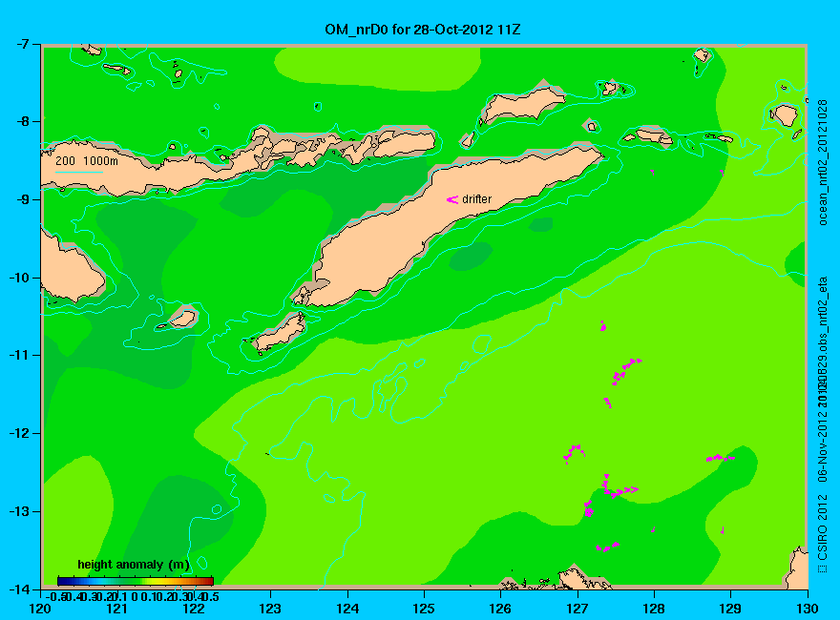Click the '200 1000m' depth contour legend text

87,160
